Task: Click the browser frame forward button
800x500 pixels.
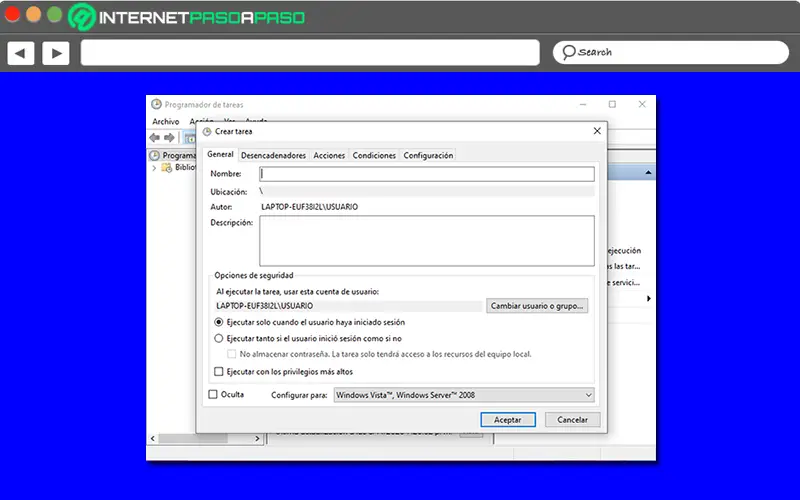Action: click(56, 53)
